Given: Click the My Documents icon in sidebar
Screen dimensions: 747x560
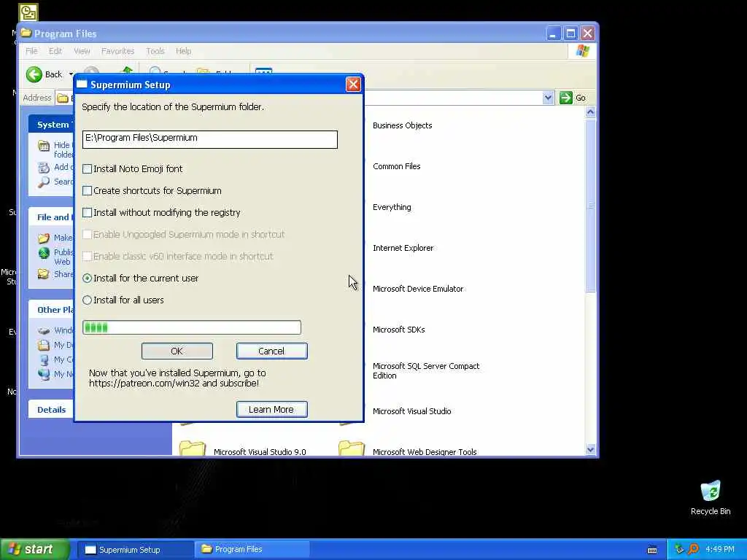Looking at the screenshot, I should tap(44, 345).
